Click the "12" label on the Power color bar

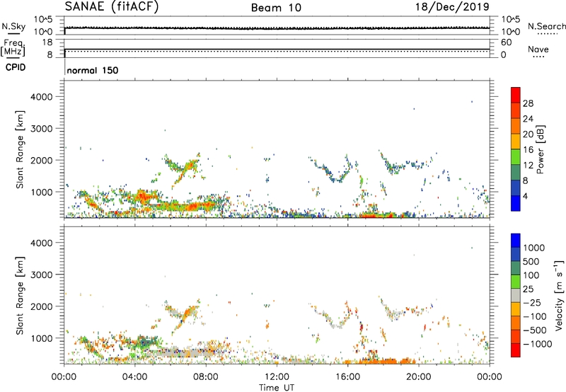coord(528,166)
